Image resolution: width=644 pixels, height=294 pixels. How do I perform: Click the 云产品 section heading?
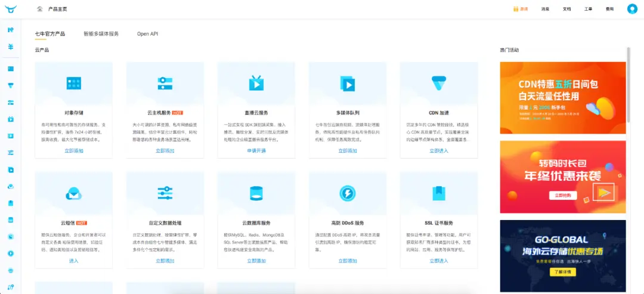coord(42,50)
